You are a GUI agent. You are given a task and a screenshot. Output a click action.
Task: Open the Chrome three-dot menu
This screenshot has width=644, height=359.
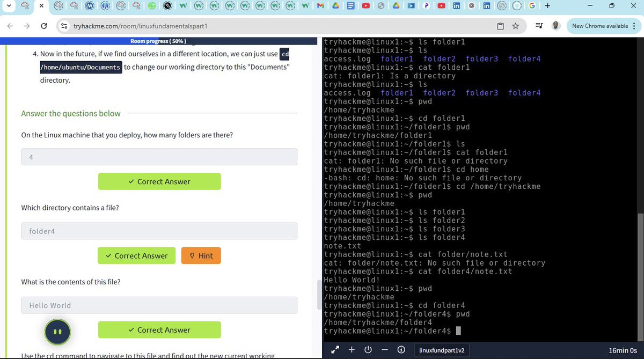(x=634, y=26)
